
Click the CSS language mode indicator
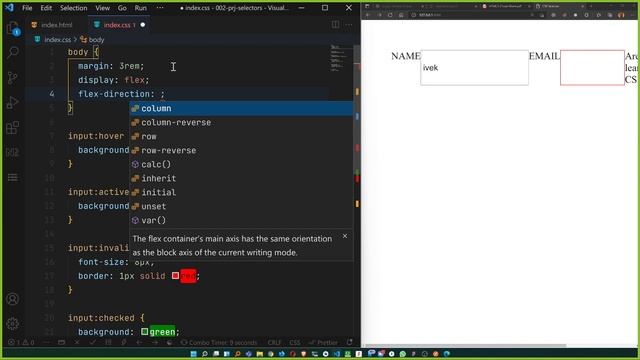point(295,342)
